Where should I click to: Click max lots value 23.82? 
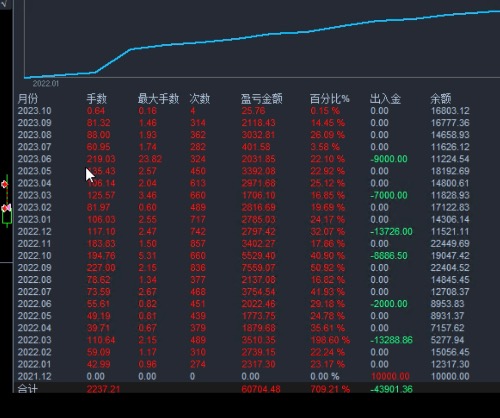click(150, 159)
